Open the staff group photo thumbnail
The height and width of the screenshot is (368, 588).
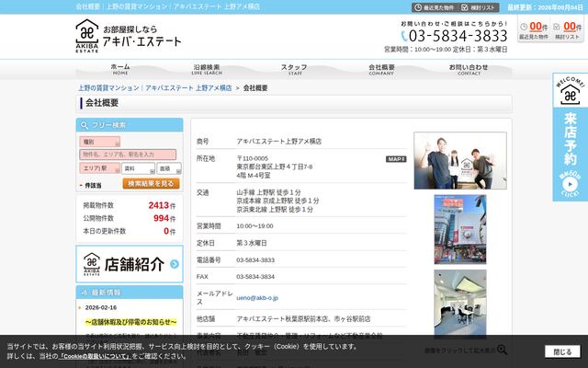(460, 160)
